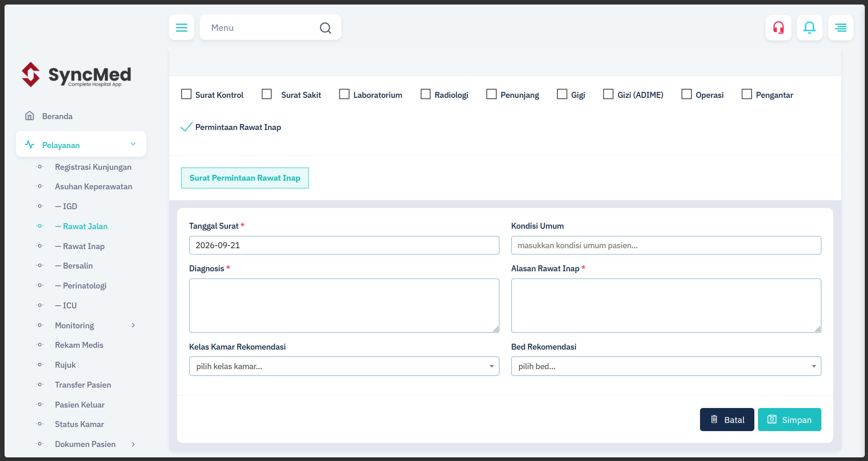Screen dimensions: 868x461
Task: Check the Surat Sakit checkbox
Action: point(267,94)
